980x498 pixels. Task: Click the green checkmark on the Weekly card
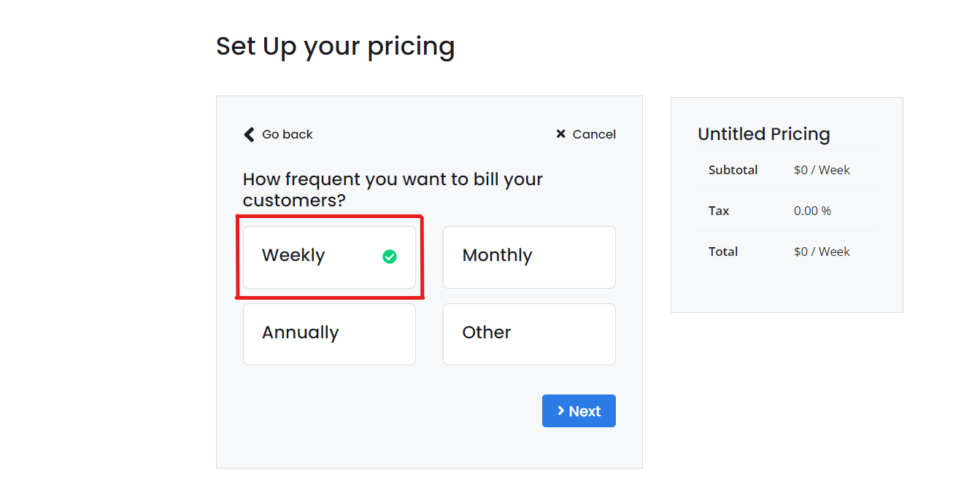coord(390,256)
